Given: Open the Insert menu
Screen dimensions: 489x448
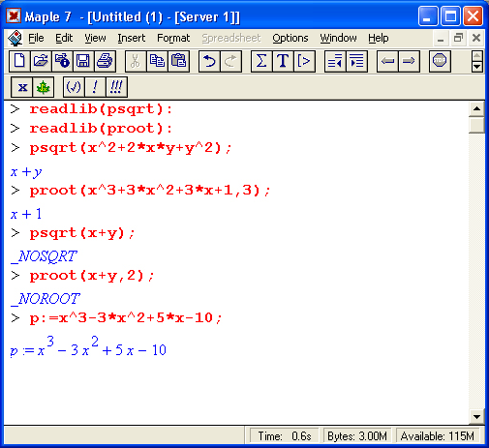Looking at the screenshot, I should [x=132, y=38].
